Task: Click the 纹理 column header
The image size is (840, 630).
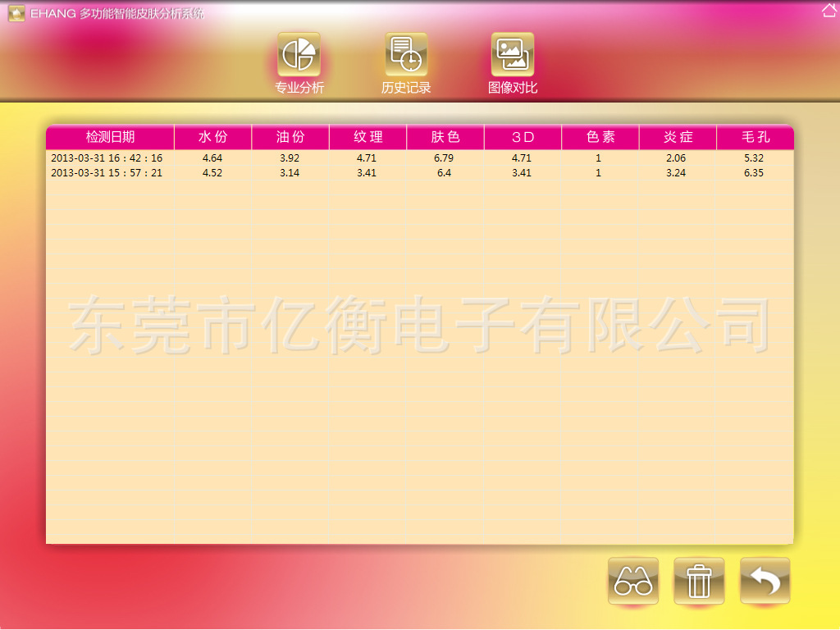Action: click(x=367, y=137)
